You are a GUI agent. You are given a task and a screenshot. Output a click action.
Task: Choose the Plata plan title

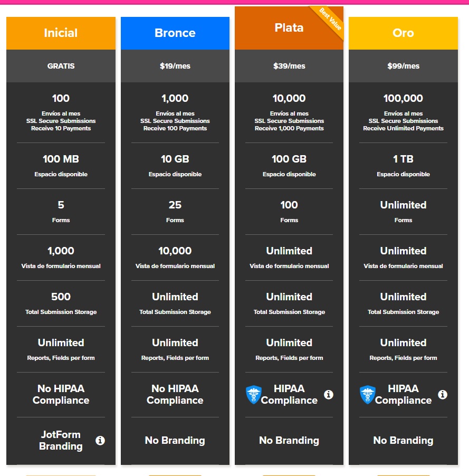coord(289,28)
